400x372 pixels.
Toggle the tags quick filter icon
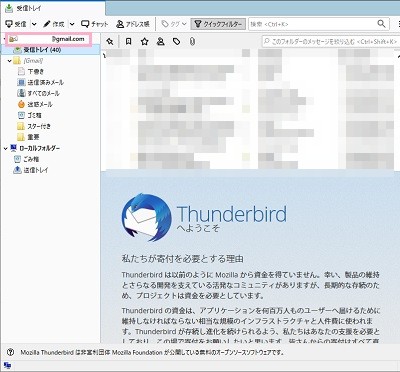[x=176, y=42]
